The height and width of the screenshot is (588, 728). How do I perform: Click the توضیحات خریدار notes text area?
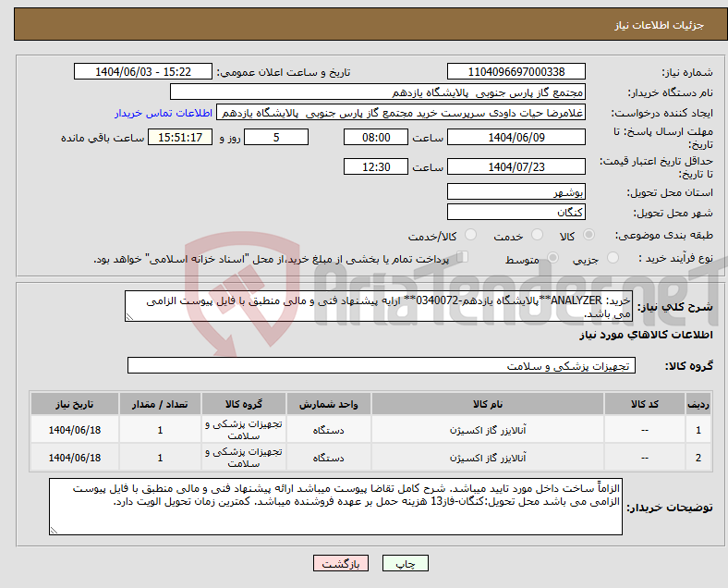(x=337, y=507)
